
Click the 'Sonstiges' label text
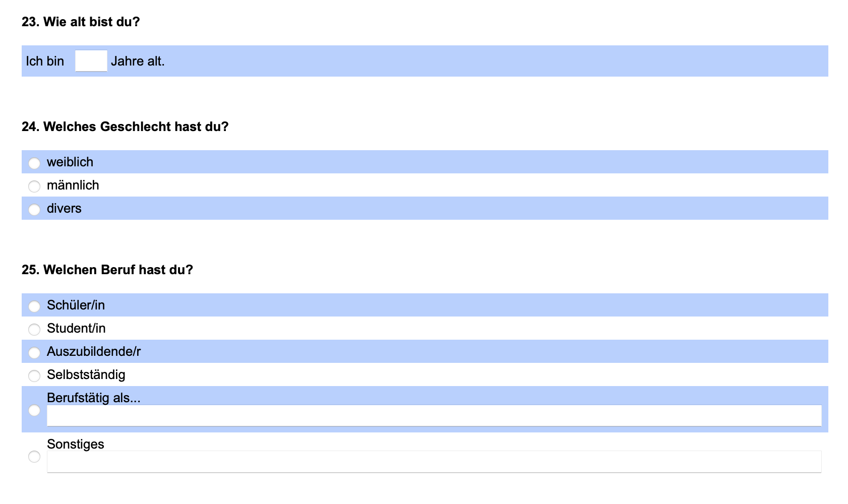pos(76,444)
